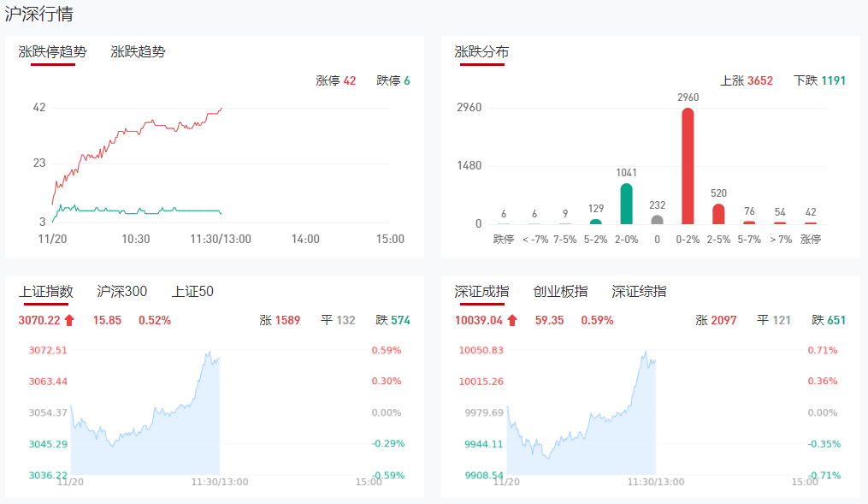Select the 涨跌停趋势 tab

(52, 51)
